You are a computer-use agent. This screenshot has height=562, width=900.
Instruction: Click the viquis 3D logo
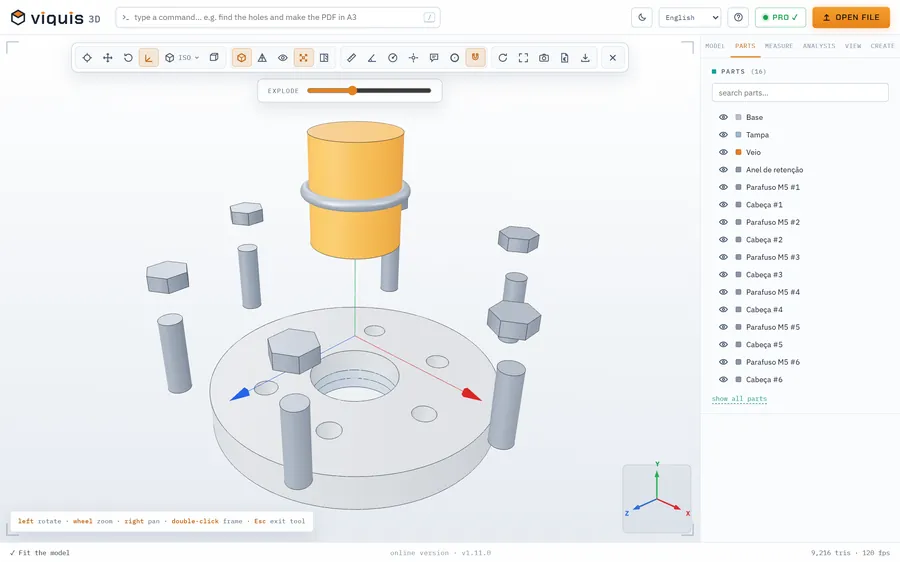(56, 18)
